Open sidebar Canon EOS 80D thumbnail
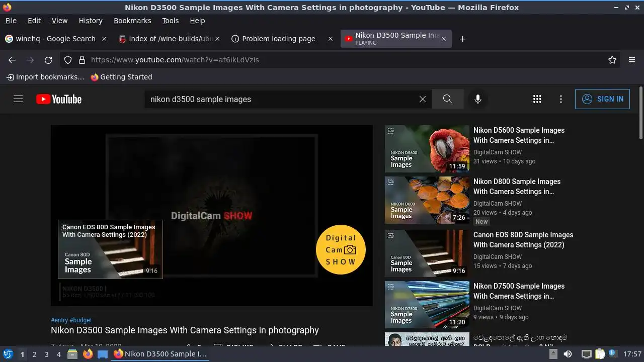This screenshot has height=362, width=644. [427, 253]
